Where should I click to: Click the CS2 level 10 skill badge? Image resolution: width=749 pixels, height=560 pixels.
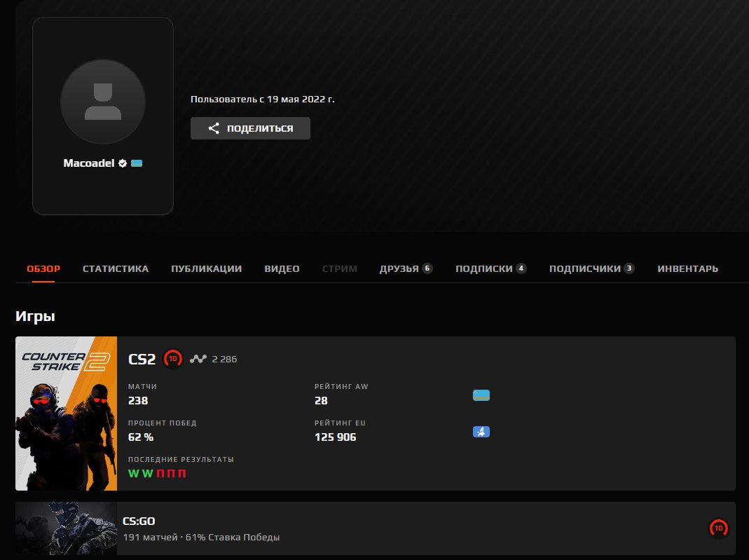pyautogui.click(x=172, y=359)
